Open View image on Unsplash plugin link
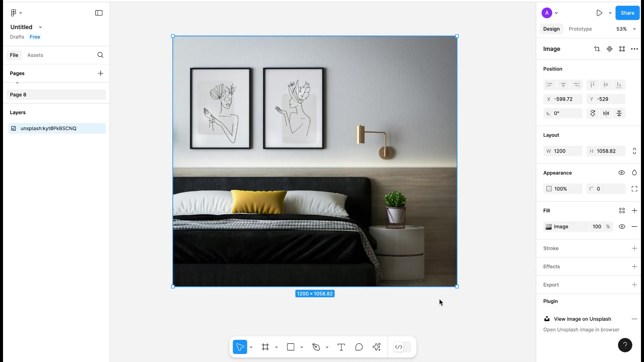This screenshot has width=644, height=362. coord(582,319)
